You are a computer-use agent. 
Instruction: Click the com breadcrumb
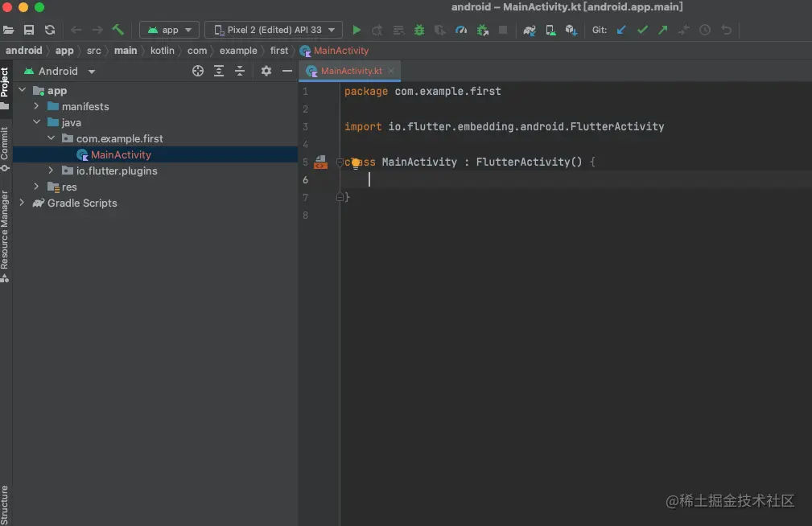click(x=197, y=50)
